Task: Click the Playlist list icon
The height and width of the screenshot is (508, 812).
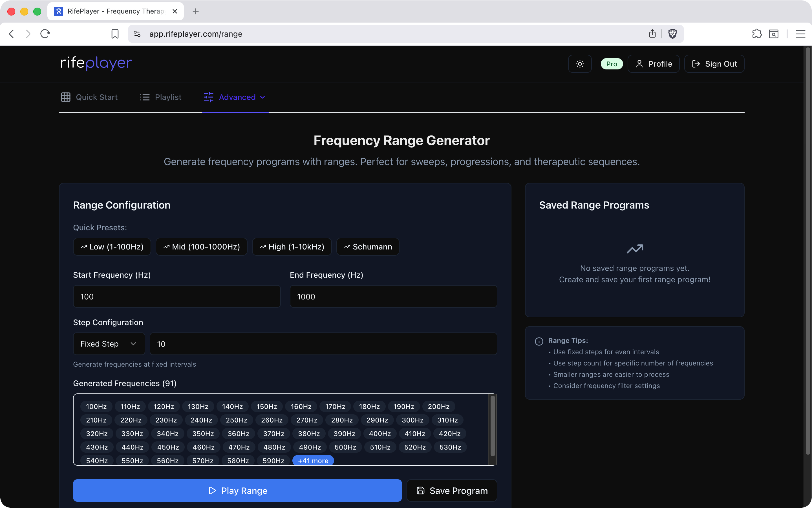Action: point(145,97)
